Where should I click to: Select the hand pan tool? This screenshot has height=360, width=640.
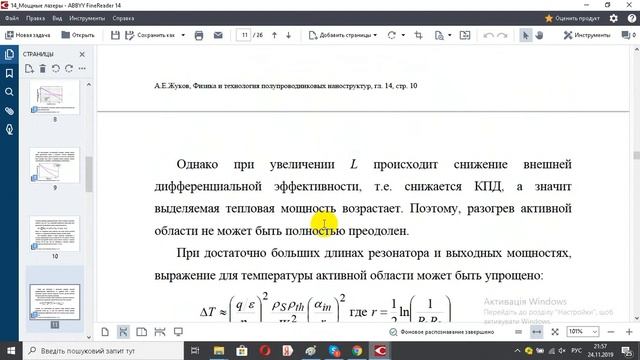pos(539,35)
